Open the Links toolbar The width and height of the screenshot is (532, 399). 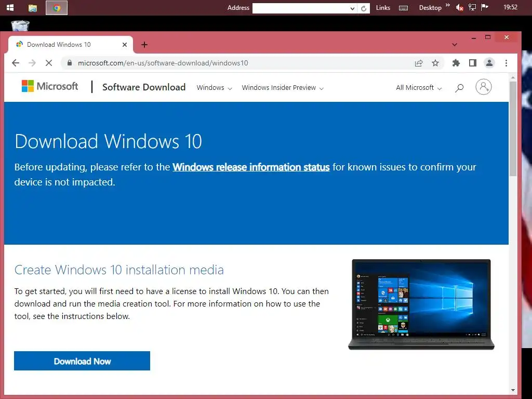tap(383, 8)
